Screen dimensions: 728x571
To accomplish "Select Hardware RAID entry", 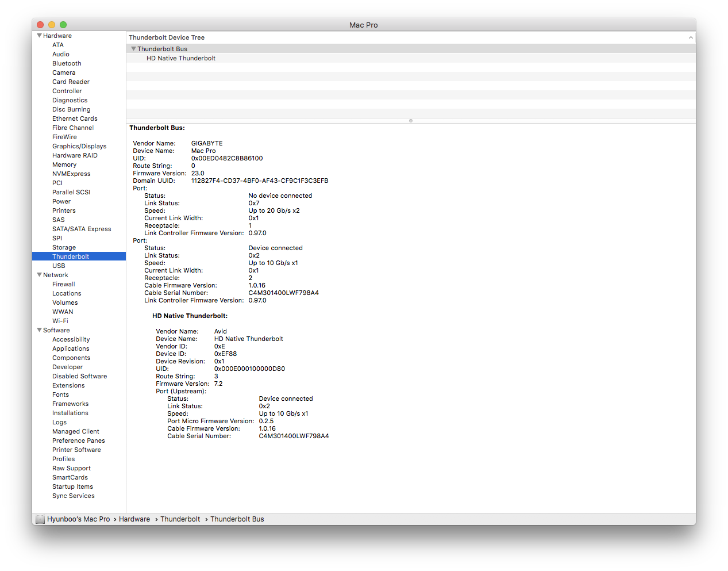I will [75, 155].
